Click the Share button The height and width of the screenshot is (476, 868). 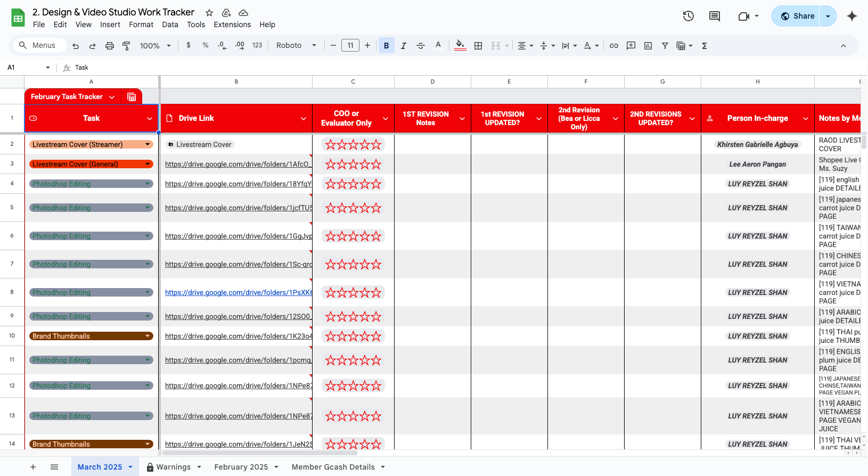click(796, 16)
